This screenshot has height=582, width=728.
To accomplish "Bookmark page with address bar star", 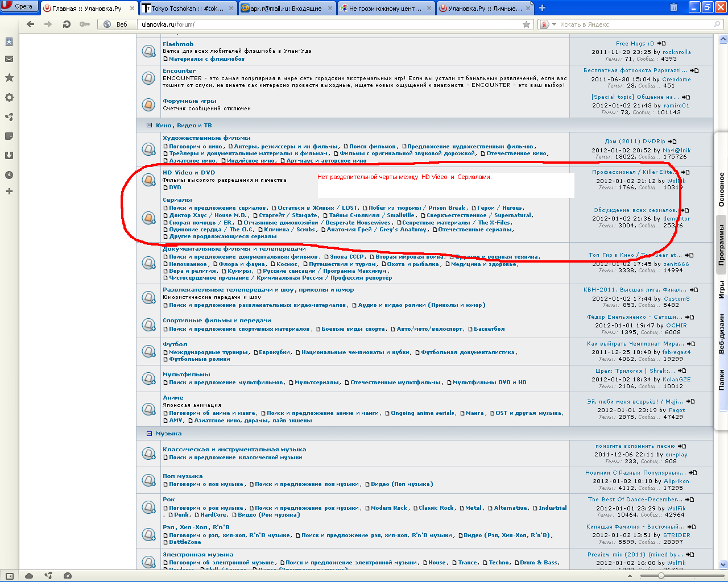I will (x=526, y=24).
